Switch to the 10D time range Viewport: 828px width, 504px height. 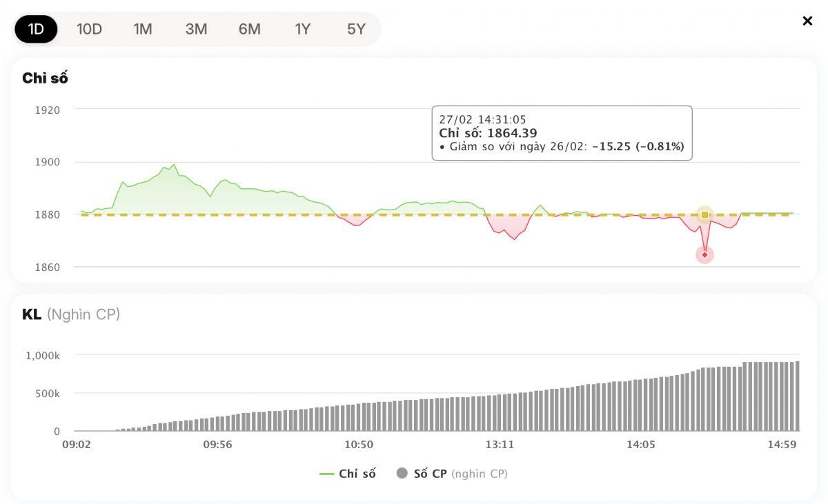point(89,29)
